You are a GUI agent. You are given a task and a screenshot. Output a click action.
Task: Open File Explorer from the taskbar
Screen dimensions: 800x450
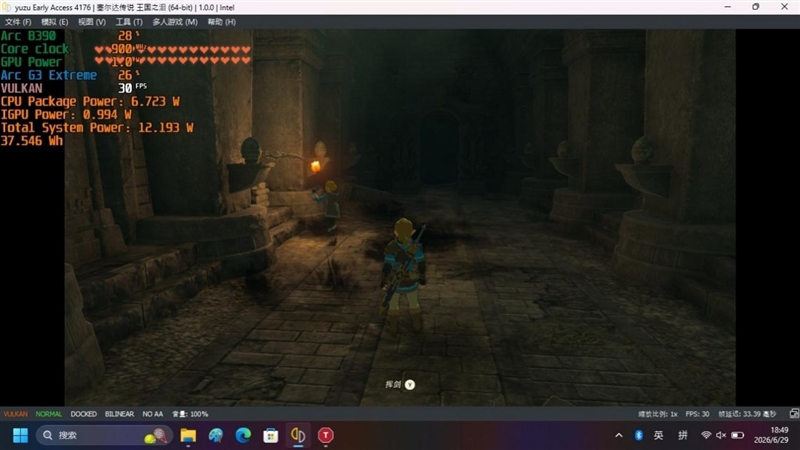188,435
